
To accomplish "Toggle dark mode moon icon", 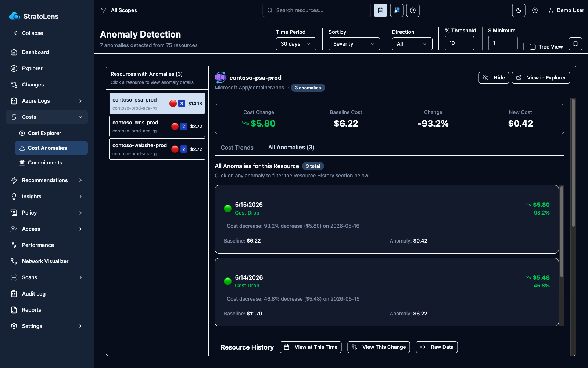I will point(519,10).
